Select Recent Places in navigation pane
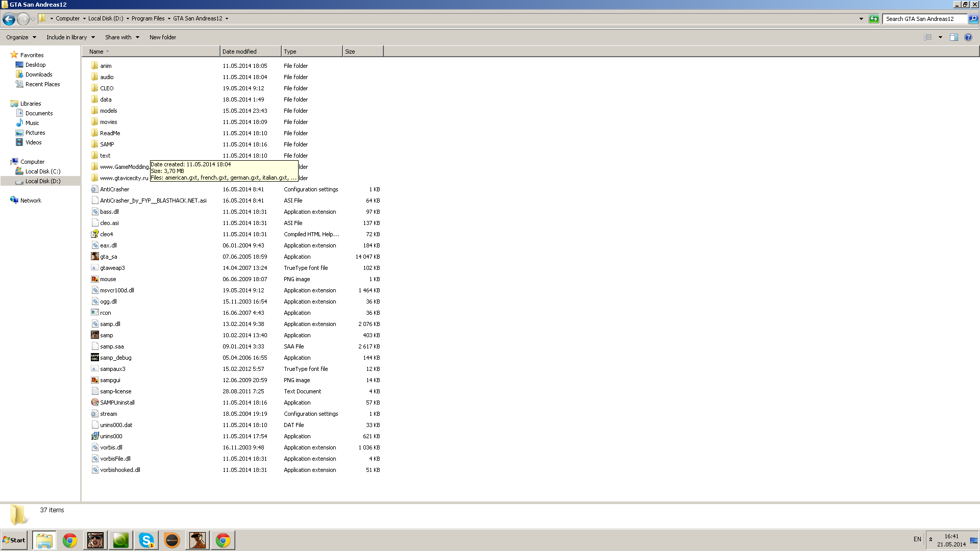 [x=42, y=84]
